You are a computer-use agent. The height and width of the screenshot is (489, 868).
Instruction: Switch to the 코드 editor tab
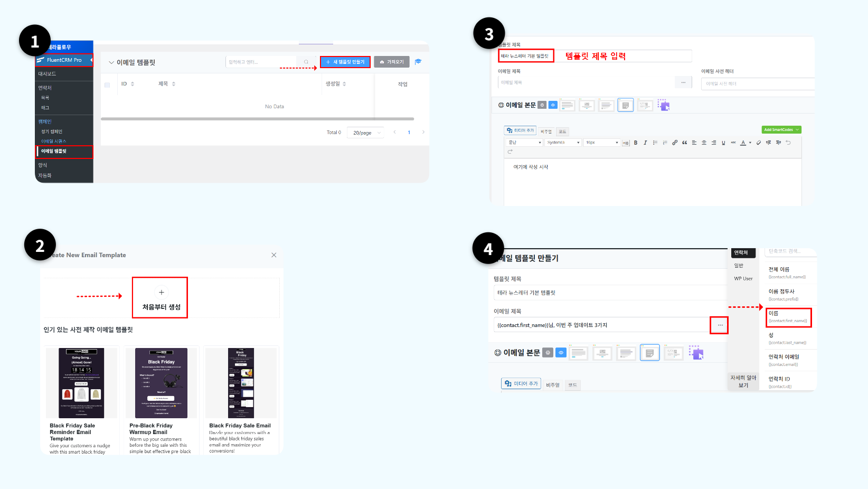562,131
